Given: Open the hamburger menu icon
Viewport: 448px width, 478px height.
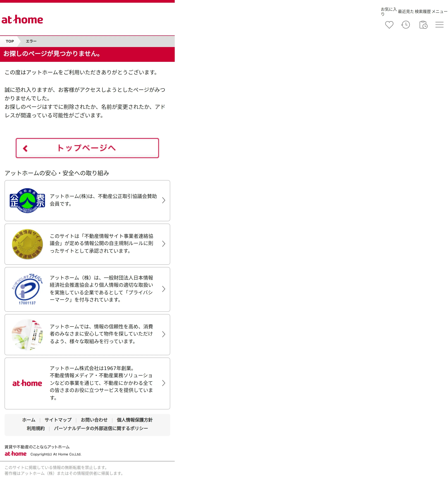Looking at the screenshot, I should (439, 25).
